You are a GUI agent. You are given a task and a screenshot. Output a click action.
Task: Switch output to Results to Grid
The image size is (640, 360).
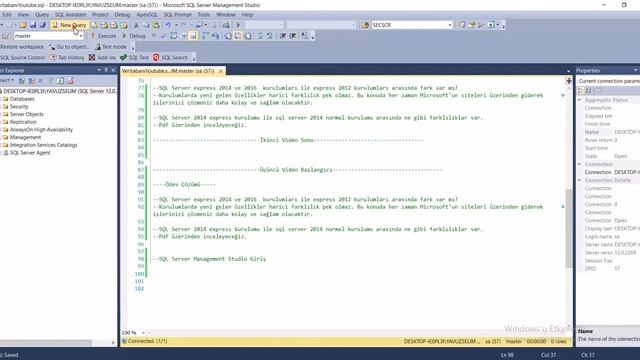click(238, 36)
